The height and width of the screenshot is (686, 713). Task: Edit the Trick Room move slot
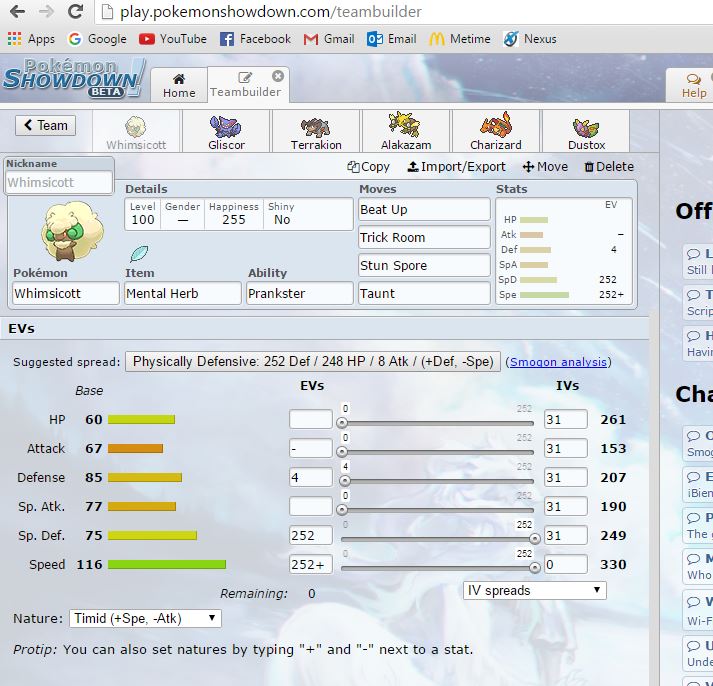[424, 237]
